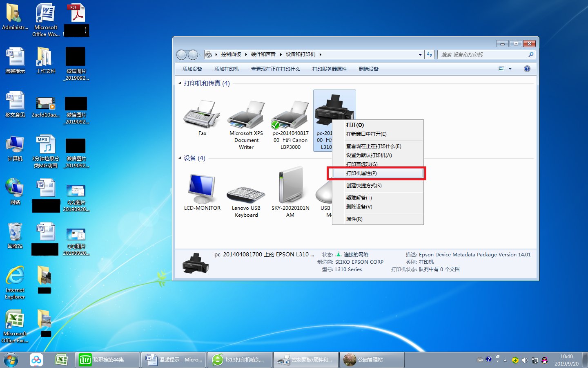The image size is (588, 368).
Task: Select 删除设备(V) in context menu
Action: coord(359,207)
